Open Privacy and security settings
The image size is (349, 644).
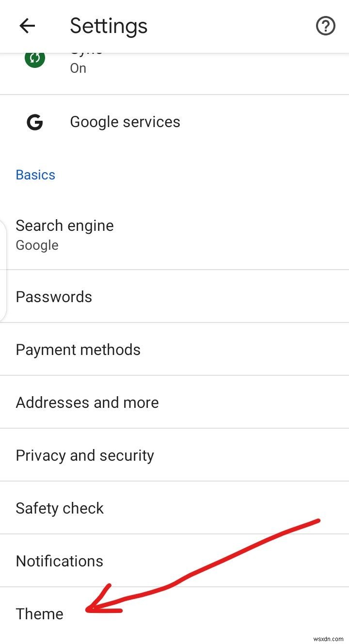coord(85,455)
